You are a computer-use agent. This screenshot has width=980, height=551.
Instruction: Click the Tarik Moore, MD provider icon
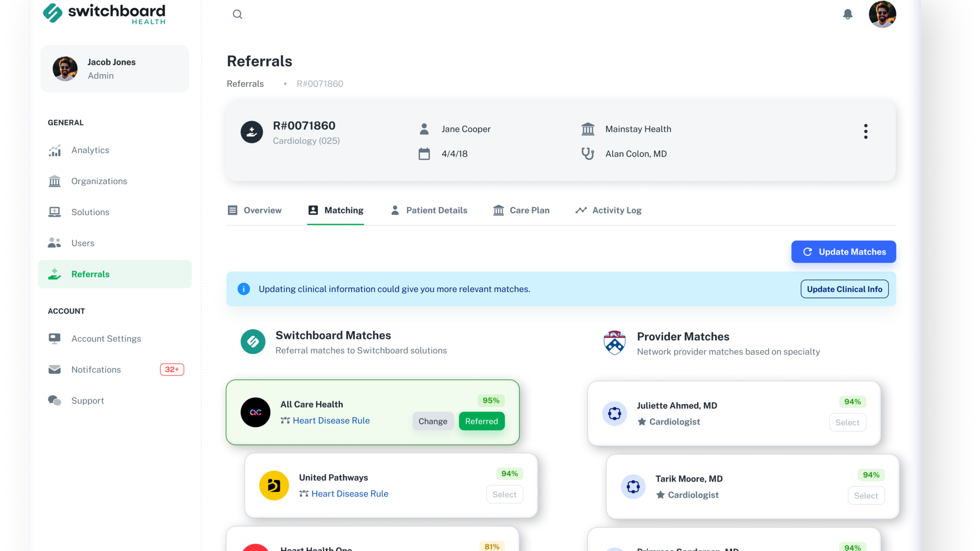coord(633,487)
